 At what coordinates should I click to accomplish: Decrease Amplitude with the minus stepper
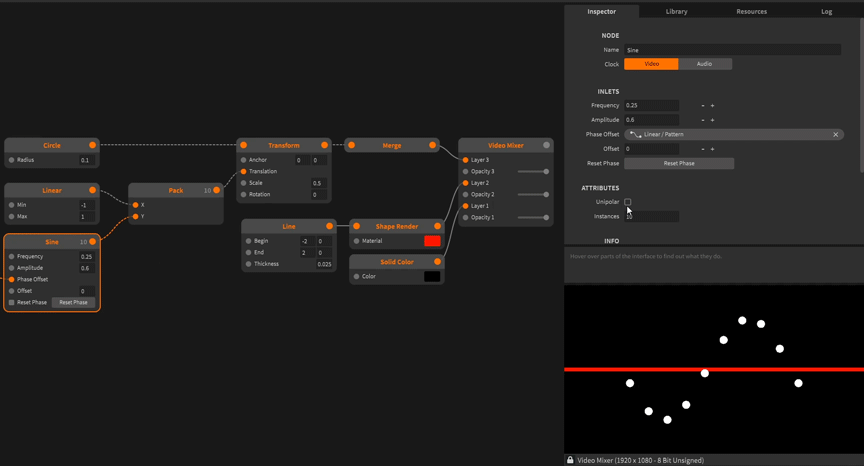[x=703, y=120]
